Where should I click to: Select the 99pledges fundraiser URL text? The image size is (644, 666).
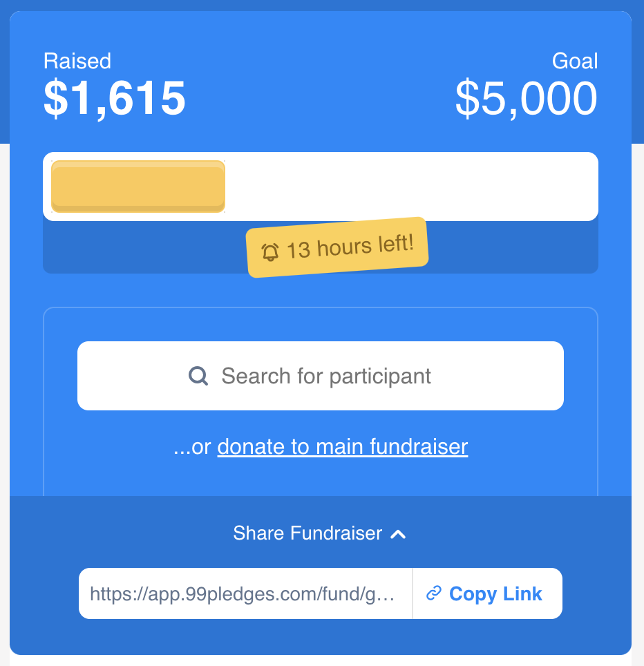pos(242,593)
